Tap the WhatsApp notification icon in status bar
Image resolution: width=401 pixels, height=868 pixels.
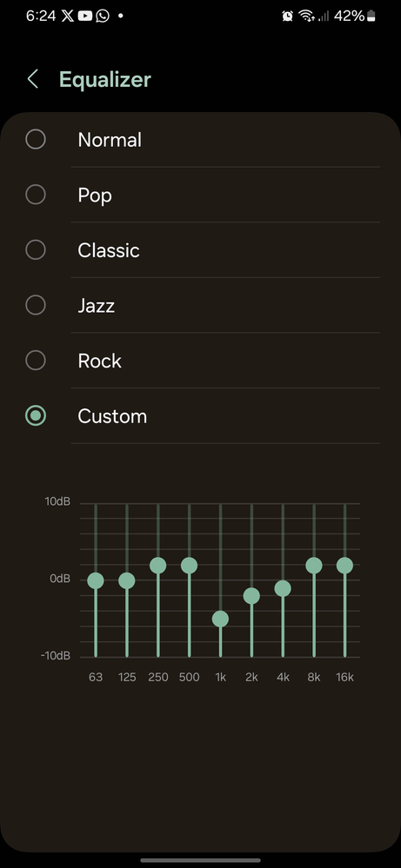pyautogui.click(x=103, y=16)
